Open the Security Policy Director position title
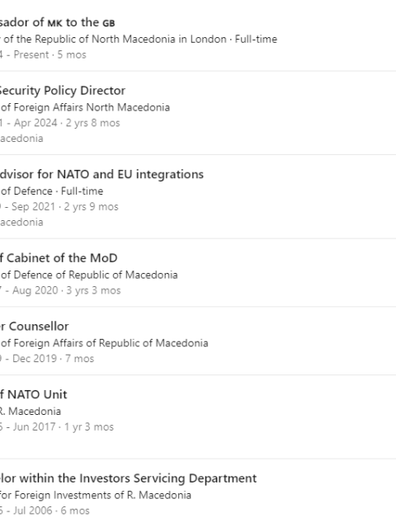 63,91
